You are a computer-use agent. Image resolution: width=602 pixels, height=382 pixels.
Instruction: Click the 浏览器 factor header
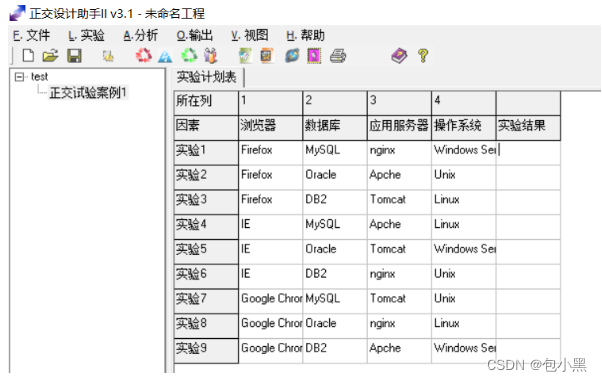click(x=271, y=128)
